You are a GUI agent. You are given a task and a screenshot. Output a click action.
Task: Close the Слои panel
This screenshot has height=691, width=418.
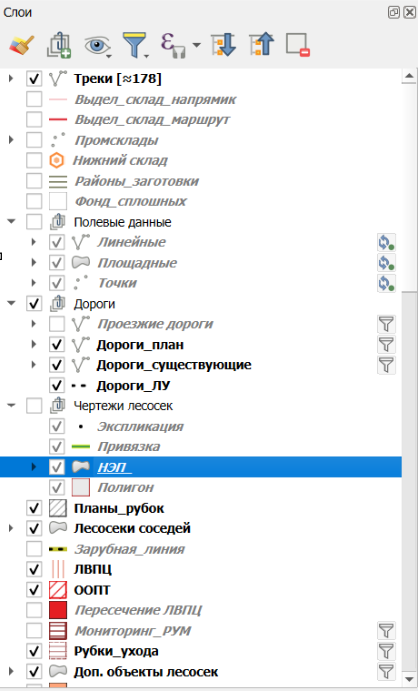coord(409,12)
